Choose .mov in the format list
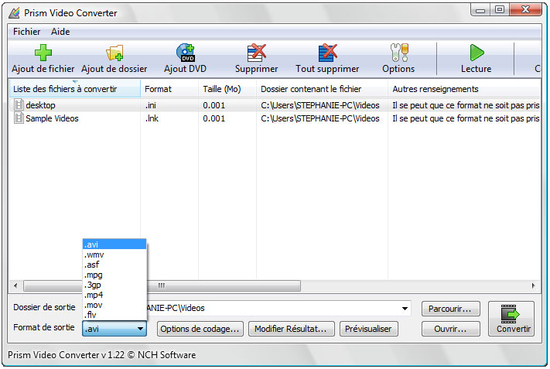The height and width of the screenshot is (369, 550). click(114, 305)
